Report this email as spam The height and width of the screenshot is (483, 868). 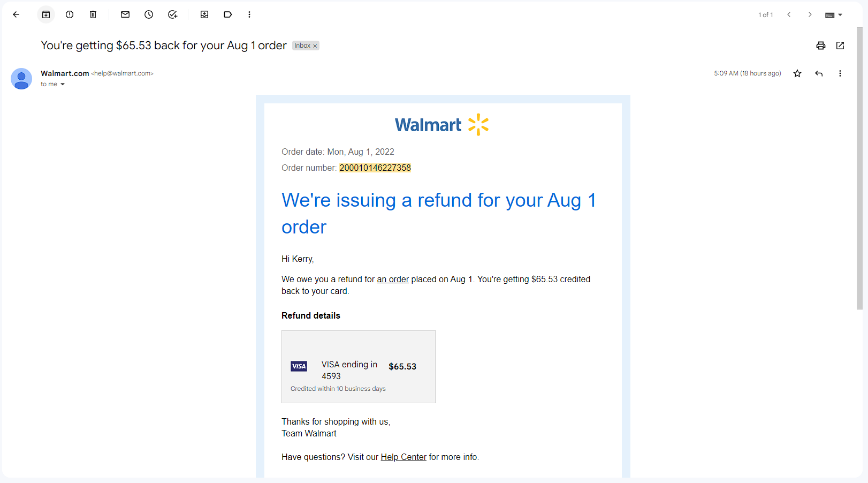70,14
